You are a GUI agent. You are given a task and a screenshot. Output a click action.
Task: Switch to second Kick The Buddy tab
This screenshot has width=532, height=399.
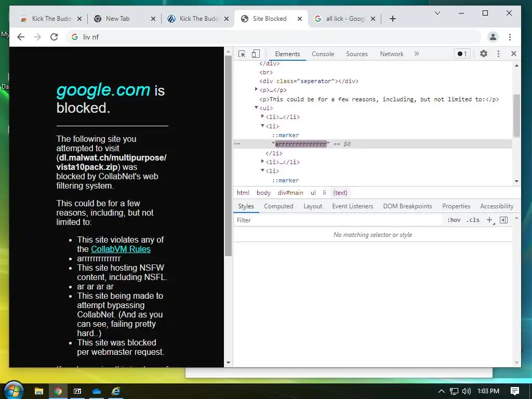tap(198, 19)
